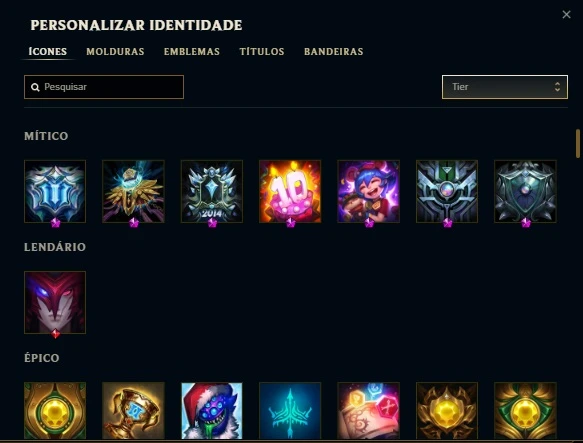Choose the birthday cake number 10 icon
Viewport: 583px width, 443px height.
click(290, 192)
